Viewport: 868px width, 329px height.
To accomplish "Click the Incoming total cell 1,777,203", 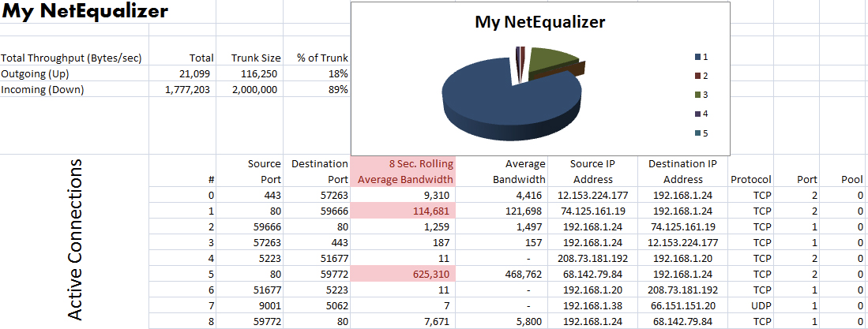I will 186,90.
